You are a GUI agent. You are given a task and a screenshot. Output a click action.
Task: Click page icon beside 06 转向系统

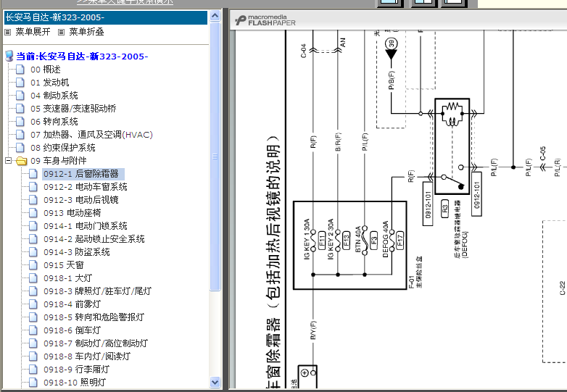[x=20, y=122]
